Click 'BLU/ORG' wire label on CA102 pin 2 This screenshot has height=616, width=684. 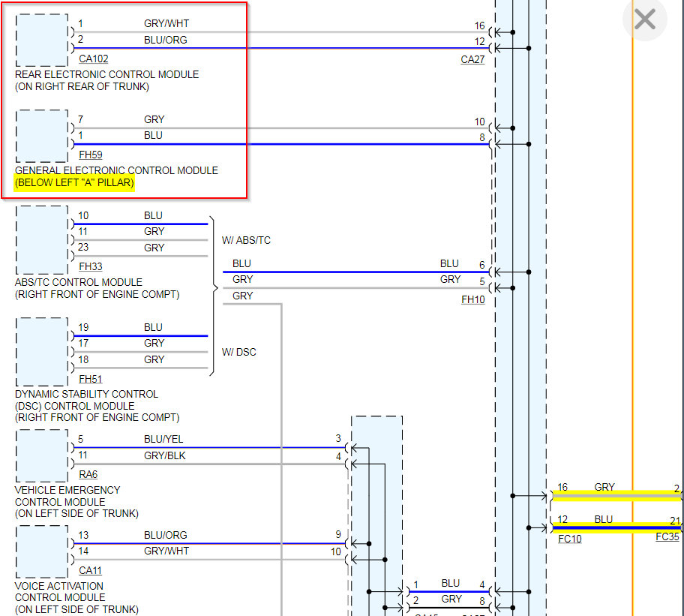pyautogui.click(x=165, y=40)
